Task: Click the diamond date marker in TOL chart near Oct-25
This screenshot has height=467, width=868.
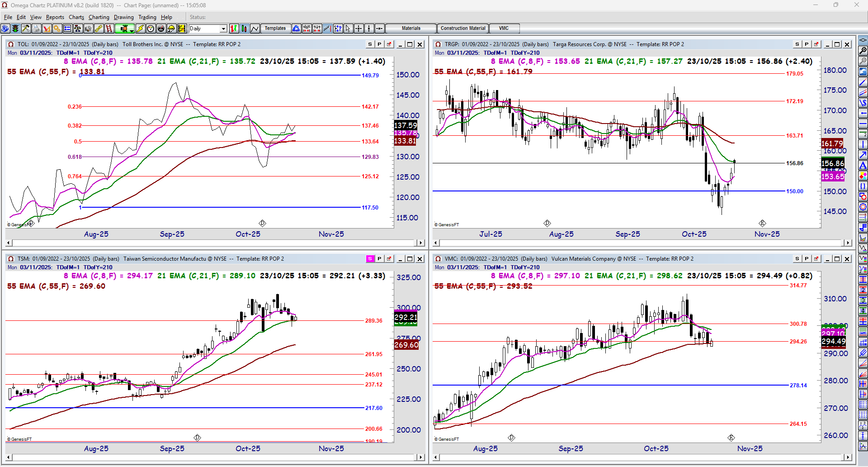Action: click(262, 223)
